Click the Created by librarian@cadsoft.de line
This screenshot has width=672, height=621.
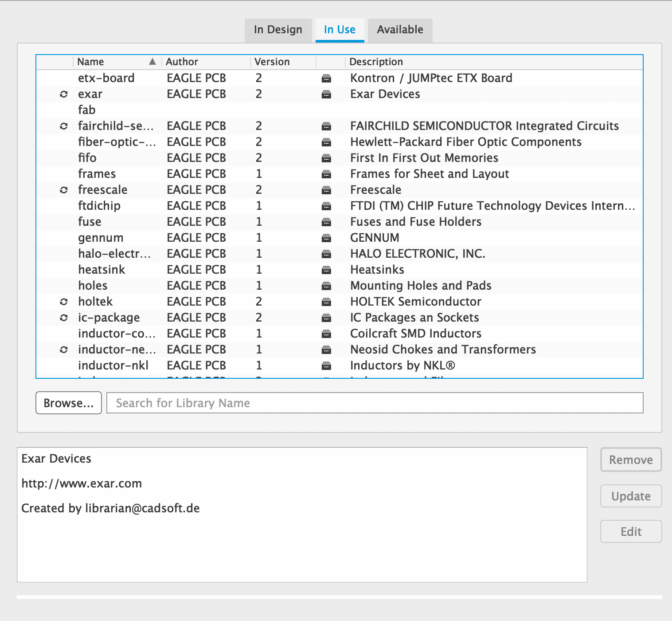(x=110, y=508)
